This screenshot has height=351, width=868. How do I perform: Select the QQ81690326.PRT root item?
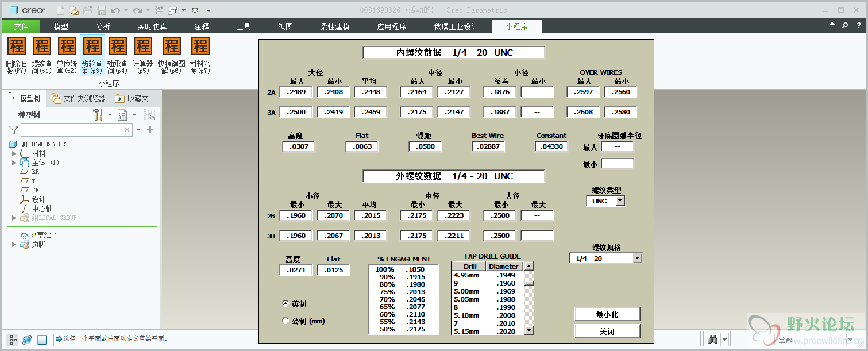(x=38, y=144)
